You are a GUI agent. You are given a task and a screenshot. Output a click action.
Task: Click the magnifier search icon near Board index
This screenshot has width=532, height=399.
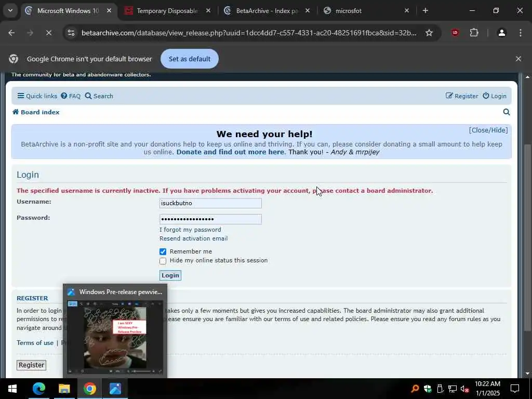pyautogui.click(x=507, y=112)
